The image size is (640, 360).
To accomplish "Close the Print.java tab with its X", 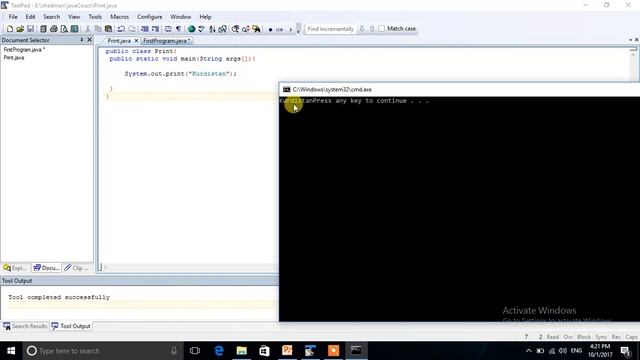I will [136, 41].
